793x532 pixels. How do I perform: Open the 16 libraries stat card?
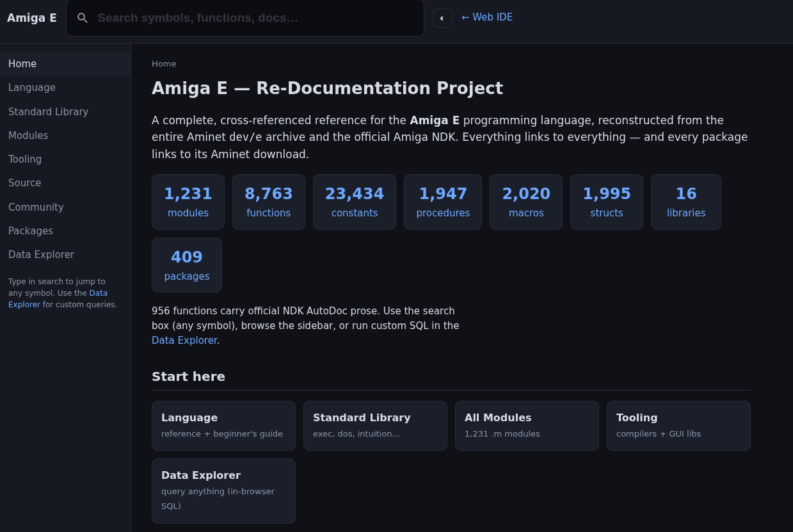tap(686, 202)
